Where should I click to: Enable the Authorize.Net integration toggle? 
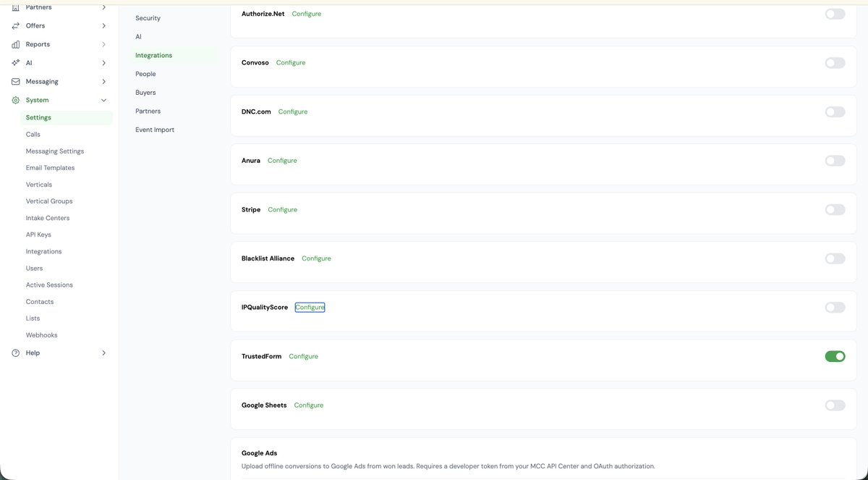tap(835, 14)
